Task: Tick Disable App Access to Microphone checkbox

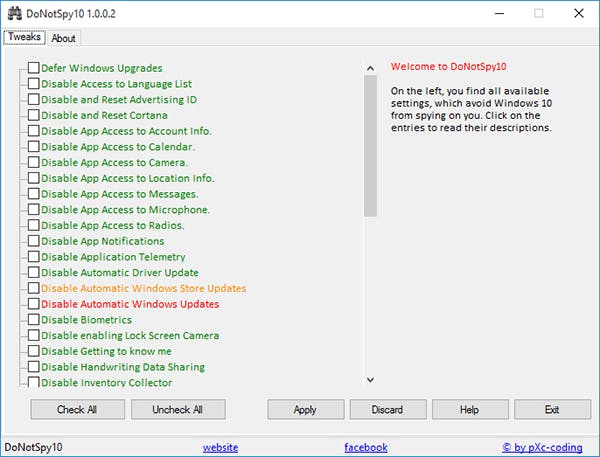Action: pyautogui.click(x=34, y=209)
